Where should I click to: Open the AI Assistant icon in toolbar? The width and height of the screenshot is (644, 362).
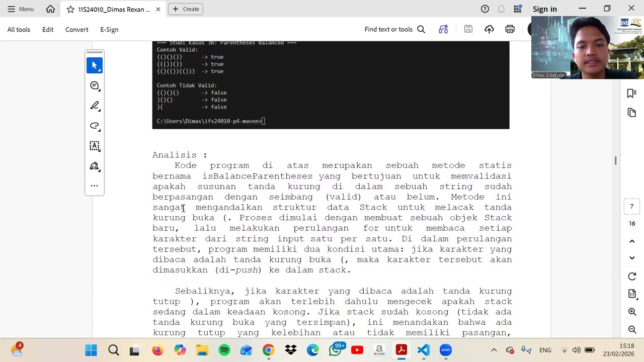443,30
